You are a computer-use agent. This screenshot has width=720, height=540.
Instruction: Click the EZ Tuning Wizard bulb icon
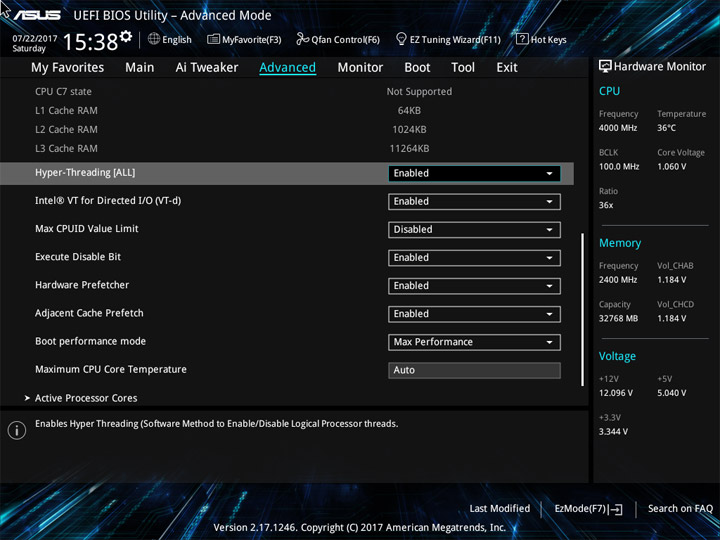pyautogui.click(x=401, y=39)
